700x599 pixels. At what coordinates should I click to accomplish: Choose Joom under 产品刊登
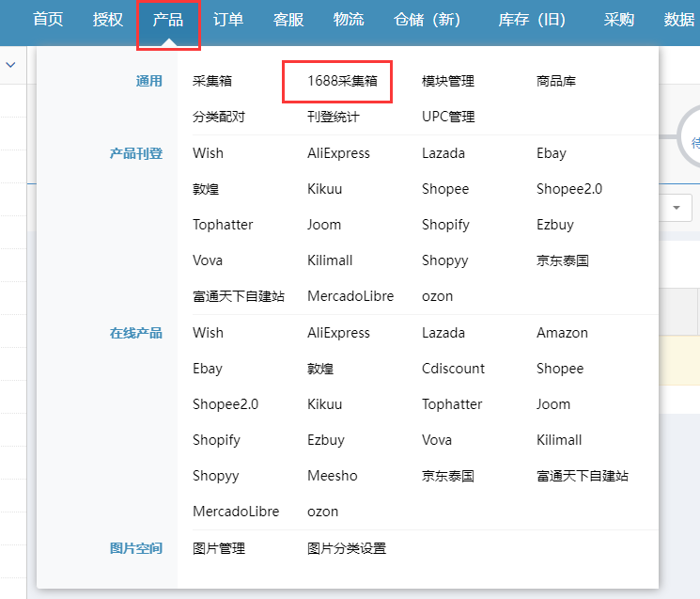324,225
